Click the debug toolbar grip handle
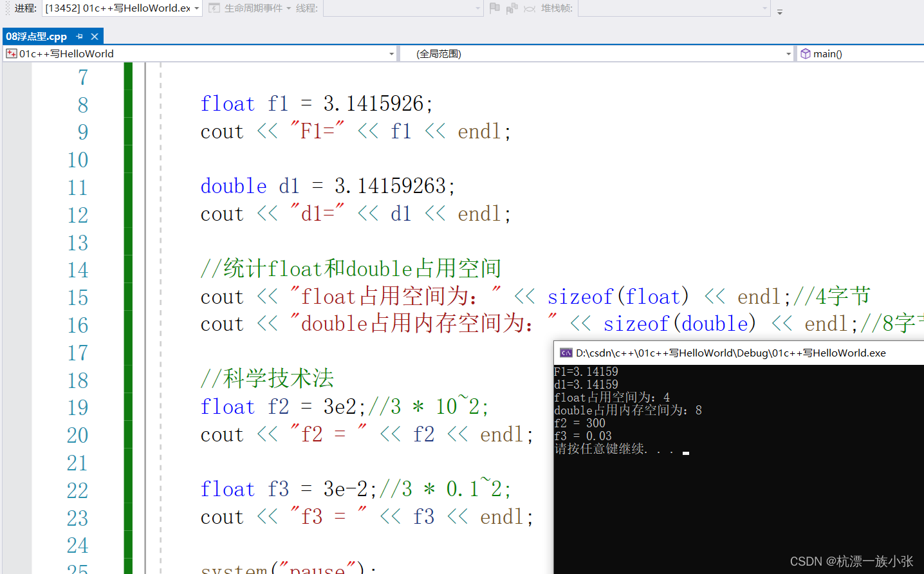 click(x=8, y=8)
